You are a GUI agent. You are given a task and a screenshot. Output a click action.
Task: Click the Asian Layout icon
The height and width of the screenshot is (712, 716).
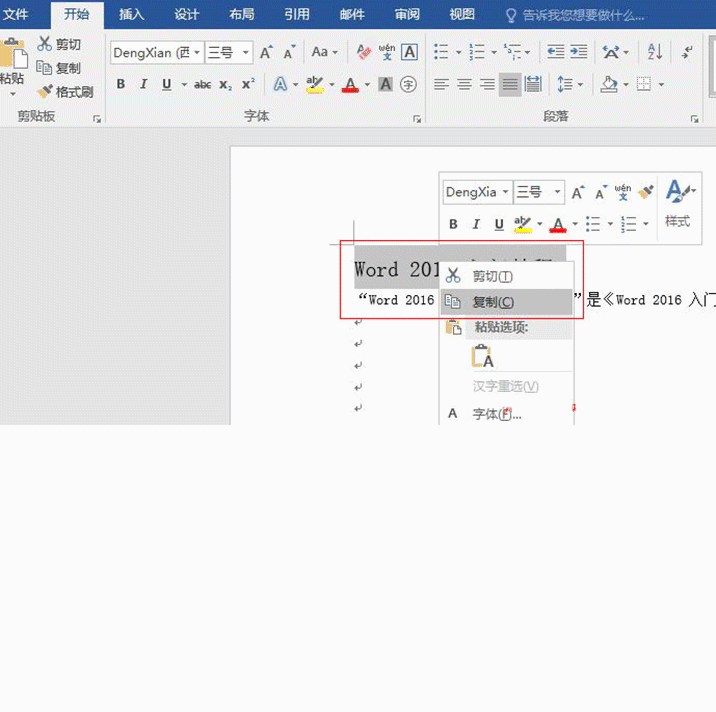(x=611, y=52)
